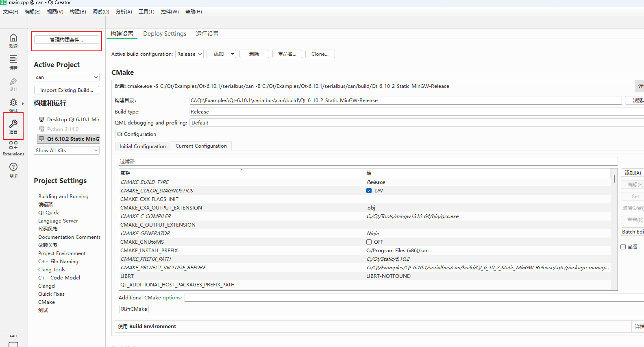Click the Kit Configuration button
This screenshot has height=347, width=644.
pos(136,134)
